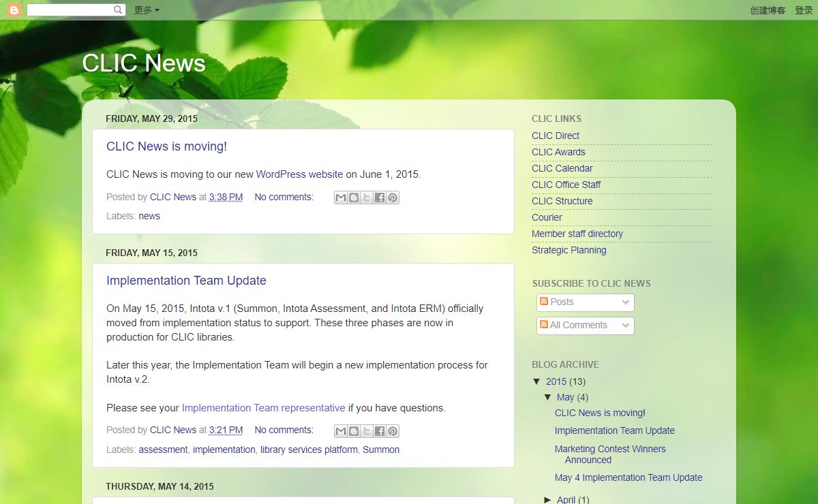Pin the moving post to Pinterest

tap(393, 198)
